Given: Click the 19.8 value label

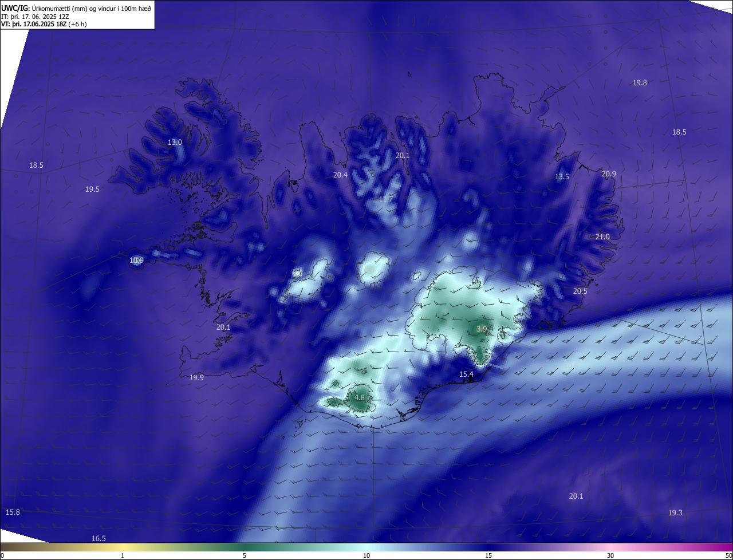Looking at the screenshot, I should coord(640,82).
